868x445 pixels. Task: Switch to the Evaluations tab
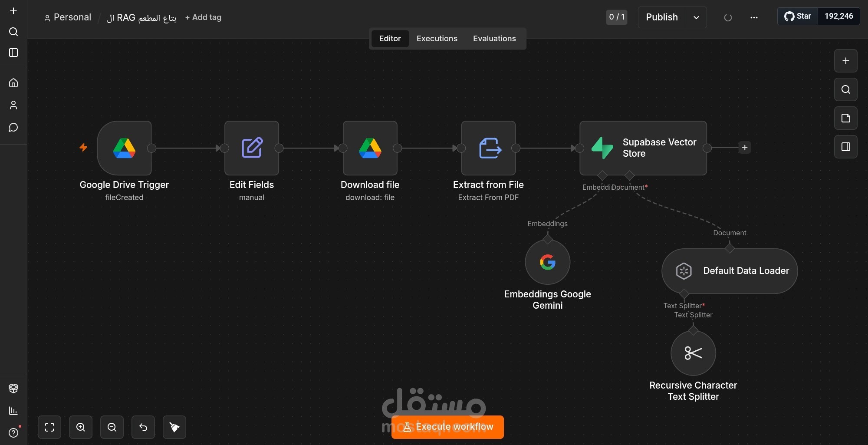(x=494, y=39)
